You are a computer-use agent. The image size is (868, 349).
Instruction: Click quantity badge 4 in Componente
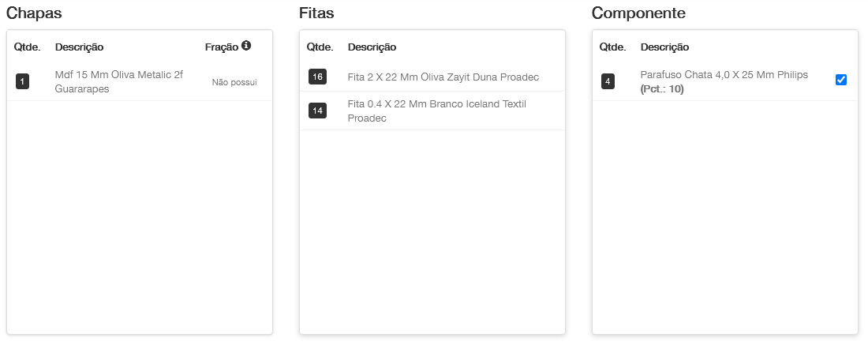click(x=607, y=81)
